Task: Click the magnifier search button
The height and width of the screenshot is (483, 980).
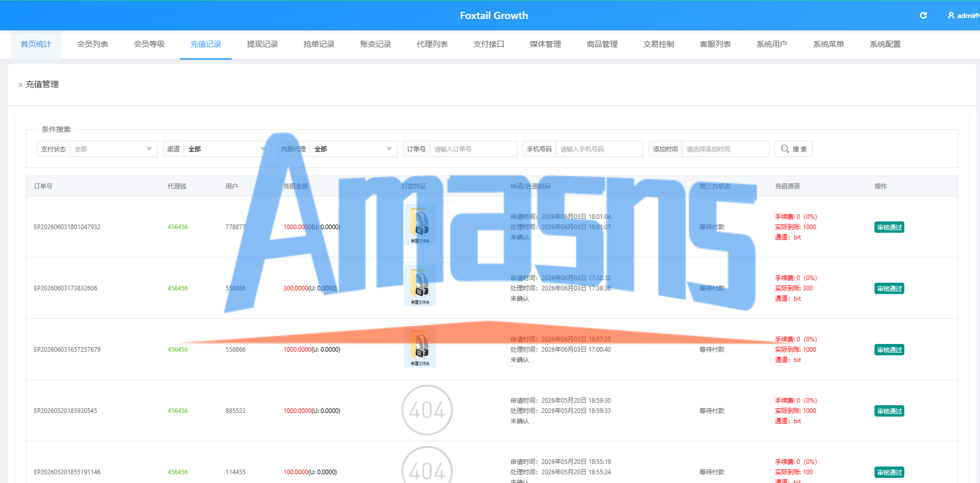Action: click(793, 149)
